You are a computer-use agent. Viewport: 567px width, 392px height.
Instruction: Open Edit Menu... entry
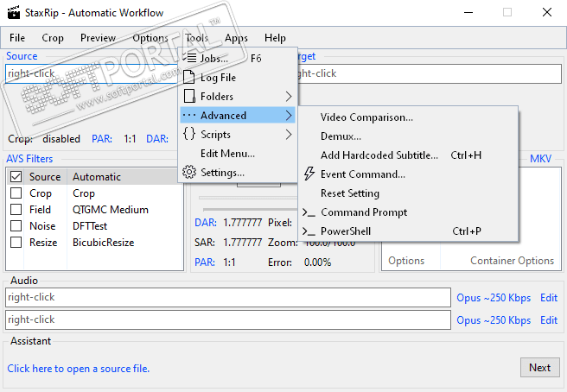click(x=238, y=154)
